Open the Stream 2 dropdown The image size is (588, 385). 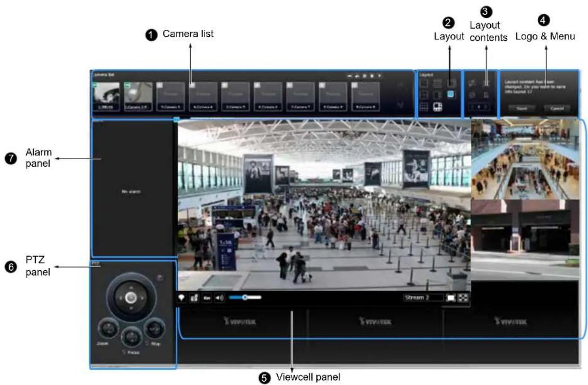pyautogui.click(x=423, y=298)
